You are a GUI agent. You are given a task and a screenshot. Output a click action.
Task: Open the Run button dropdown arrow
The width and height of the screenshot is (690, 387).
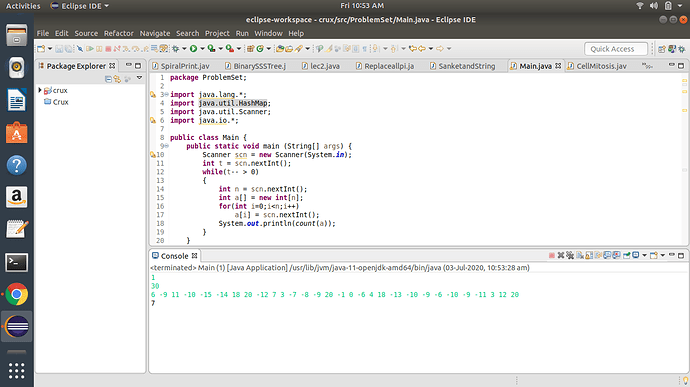[x=202, y=48]
